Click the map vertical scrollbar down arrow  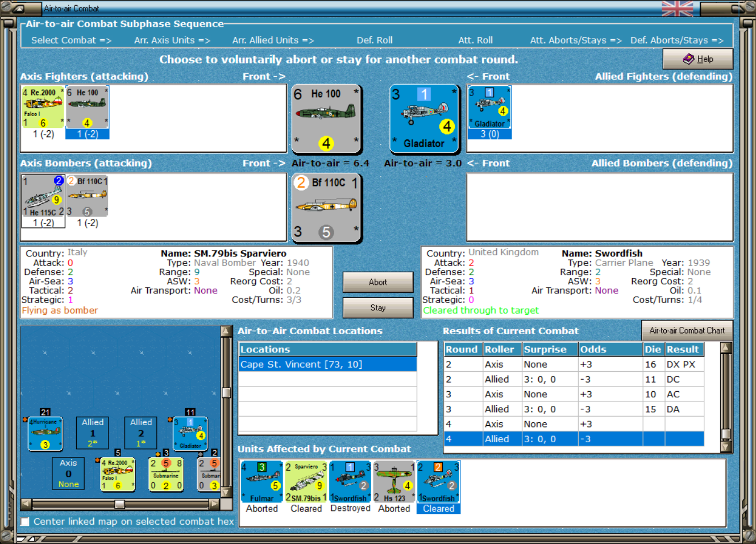(x=226, y=492)
